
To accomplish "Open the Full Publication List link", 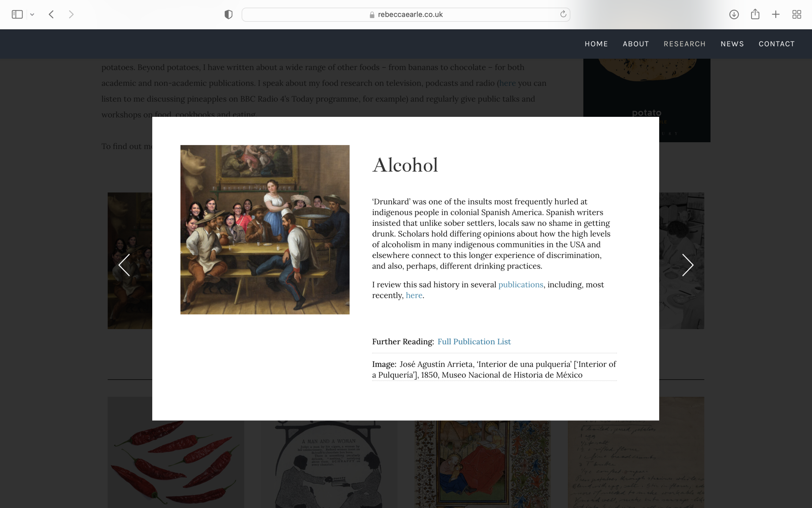I will click(x=474, y=342).
